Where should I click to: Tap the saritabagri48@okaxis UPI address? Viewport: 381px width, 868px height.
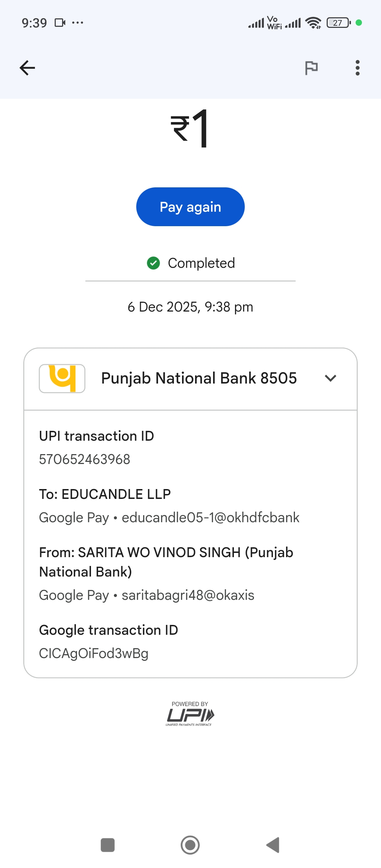(x=188, y=595)
